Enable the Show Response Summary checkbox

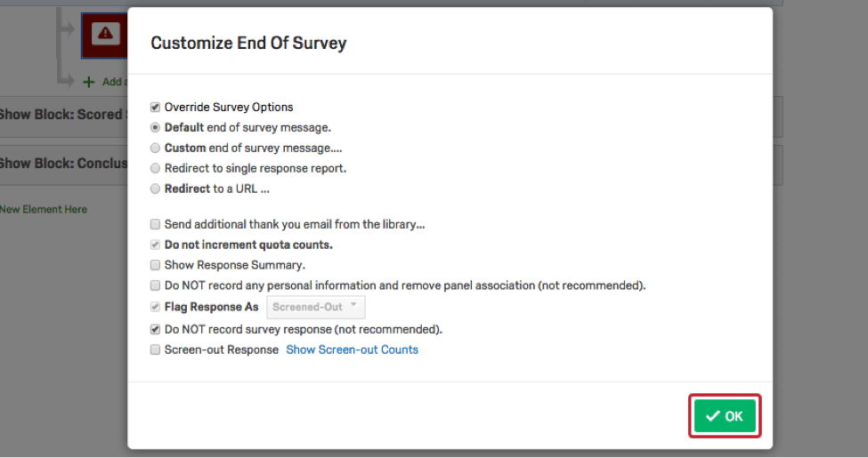[156, 265]
